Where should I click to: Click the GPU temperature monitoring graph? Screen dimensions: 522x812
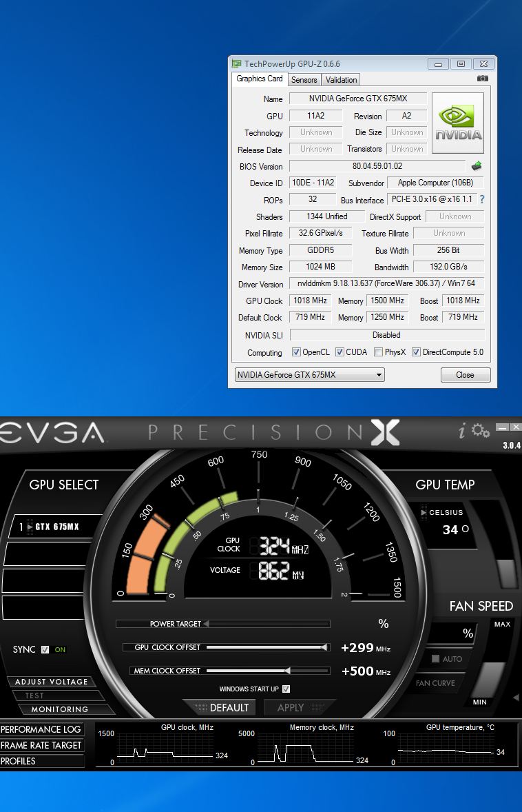coord(446,749)
